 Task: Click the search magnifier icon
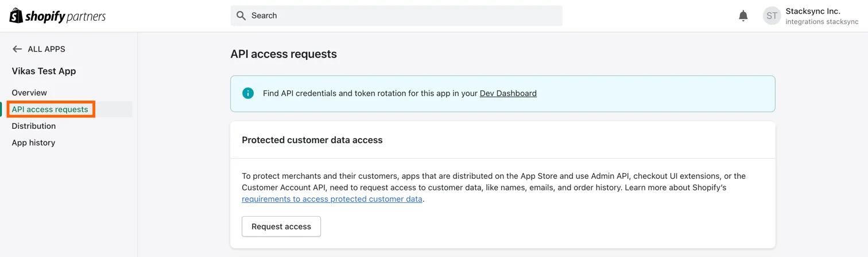click(x=241, y=16)
